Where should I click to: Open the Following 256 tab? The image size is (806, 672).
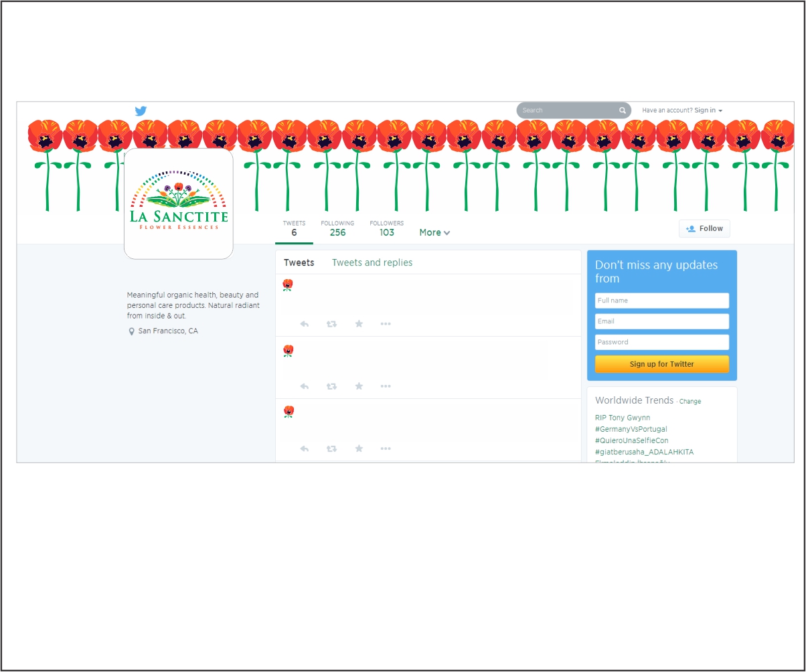pos(337,229)
